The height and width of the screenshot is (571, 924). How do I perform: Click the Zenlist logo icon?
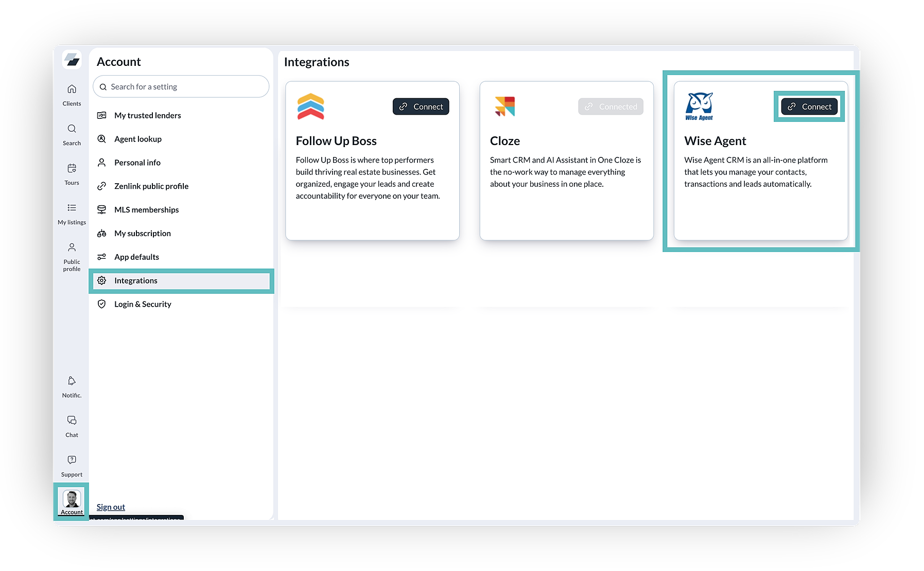pos(72,60)
